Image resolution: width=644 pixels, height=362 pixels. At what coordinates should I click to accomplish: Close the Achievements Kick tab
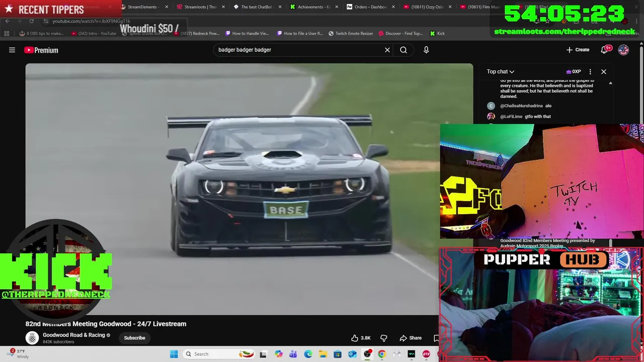(337, 7)
